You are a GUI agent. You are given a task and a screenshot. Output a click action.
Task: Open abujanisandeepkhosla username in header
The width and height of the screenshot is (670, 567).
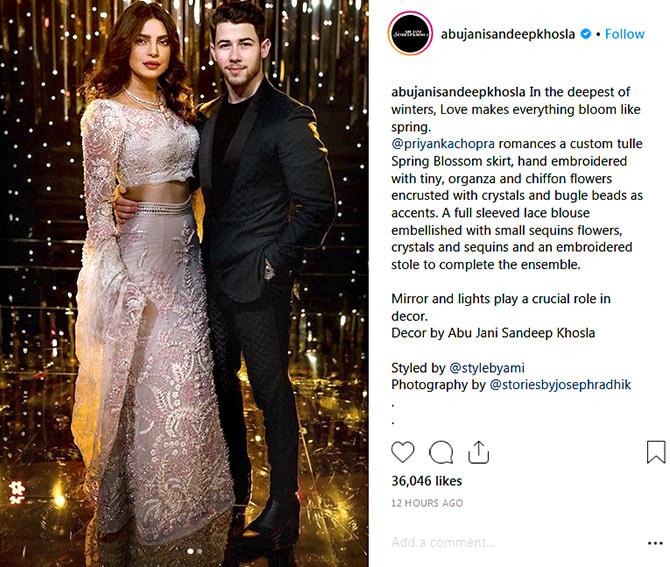coord(508,34)
